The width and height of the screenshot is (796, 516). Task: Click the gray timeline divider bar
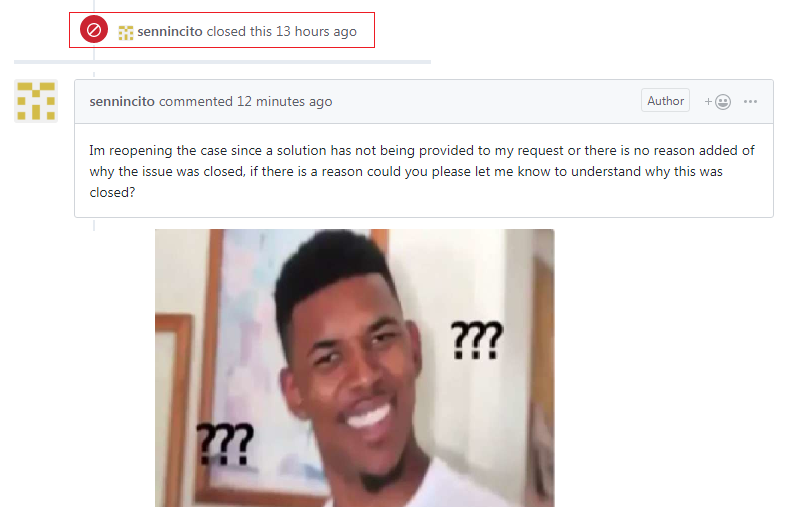(x=222, y=62)
